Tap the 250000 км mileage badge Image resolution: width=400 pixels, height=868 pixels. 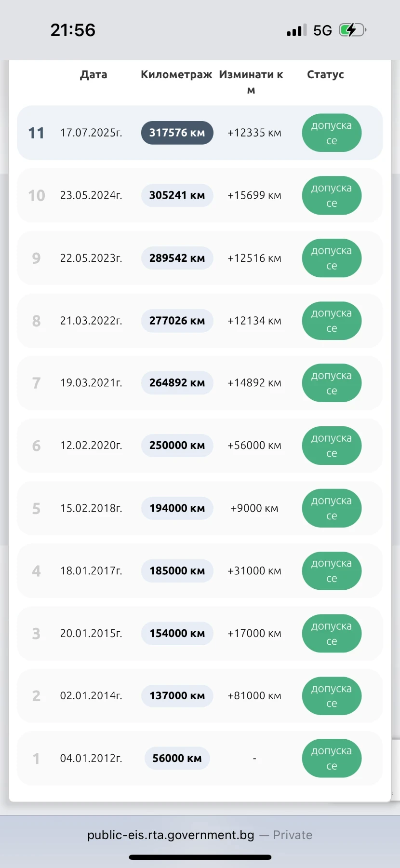[177, 446]
